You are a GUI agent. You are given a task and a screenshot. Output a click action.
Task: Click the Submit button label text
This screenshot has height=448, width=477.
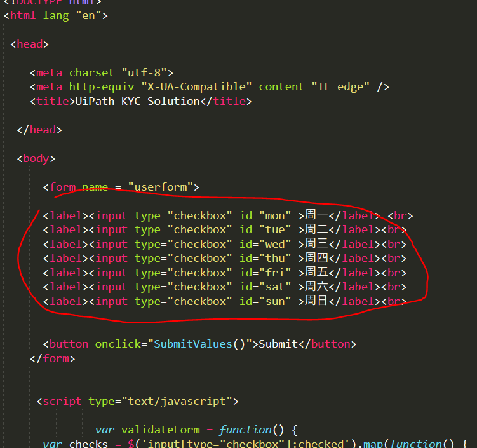click(x=278, y=344)
